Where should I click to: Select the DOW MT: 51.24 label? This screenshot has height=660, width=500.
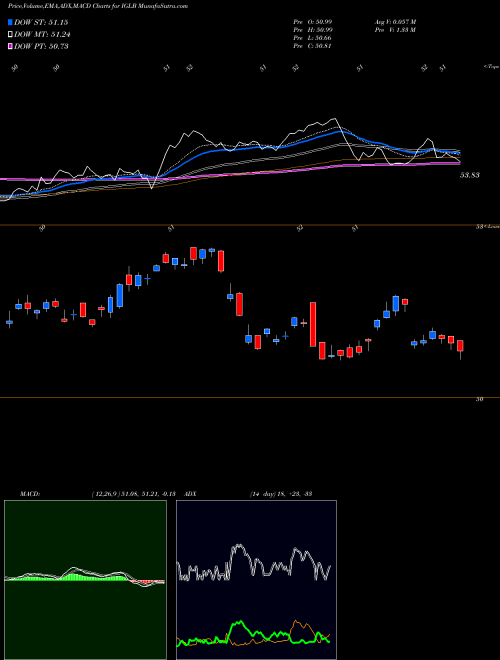(42, 35)
